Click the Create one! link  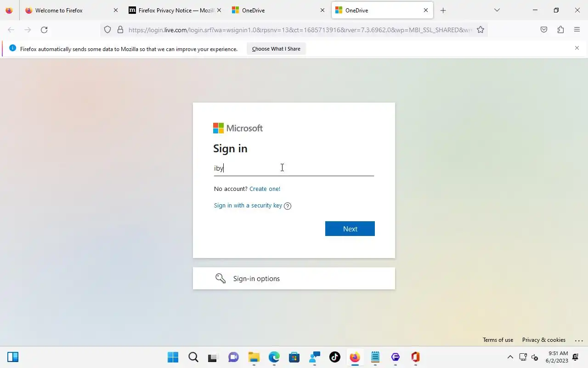(265, 189)
